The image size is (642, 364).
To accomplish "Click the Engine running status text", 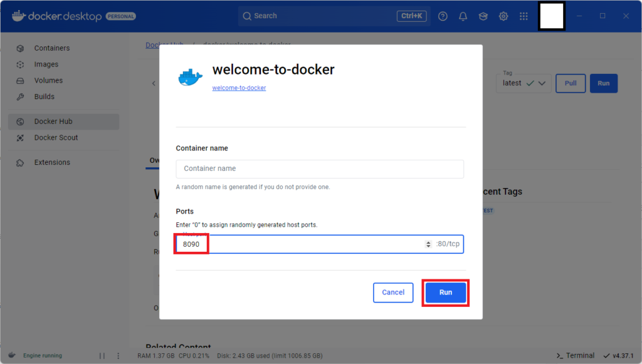I will pyautogui.click(x=43, y=356).
